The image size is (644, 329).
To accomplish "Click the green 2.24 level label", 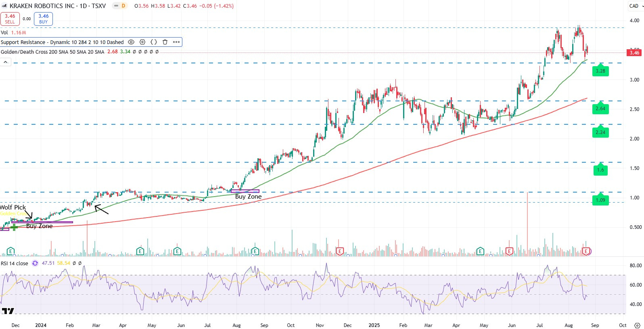I will [x=600, y=132].
